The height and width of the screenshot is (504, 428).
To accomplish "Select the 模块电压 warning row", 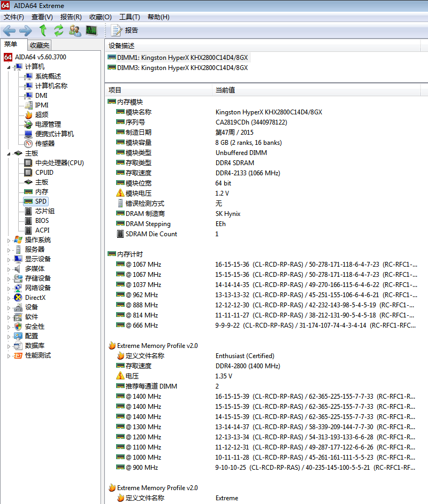I will 263,193.
